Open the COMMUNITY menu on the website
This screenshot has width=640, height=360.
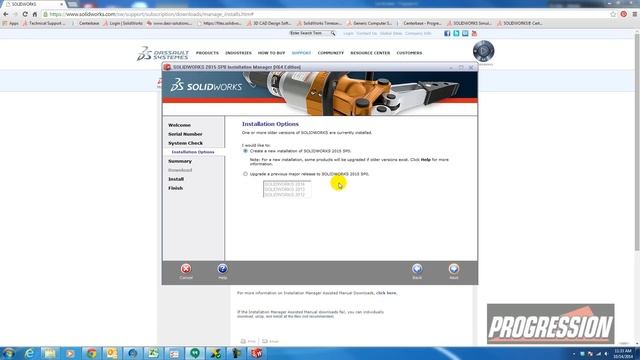click(x=331, y=53)
